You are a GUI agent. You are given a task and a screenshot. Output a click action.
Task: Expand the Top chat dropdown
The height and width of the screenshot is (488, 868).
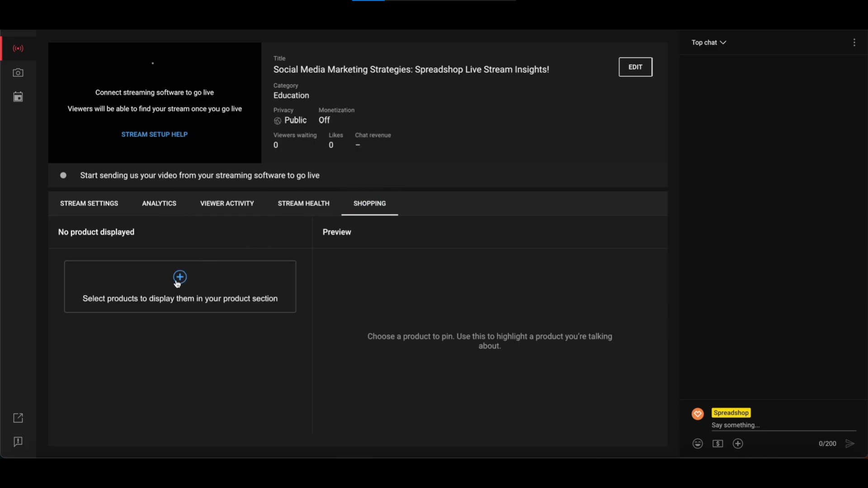point(708,42)
